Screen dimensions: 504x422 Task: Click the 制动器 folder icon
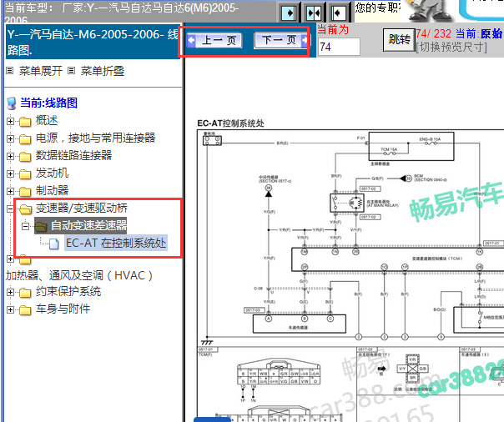coord(25,192)
